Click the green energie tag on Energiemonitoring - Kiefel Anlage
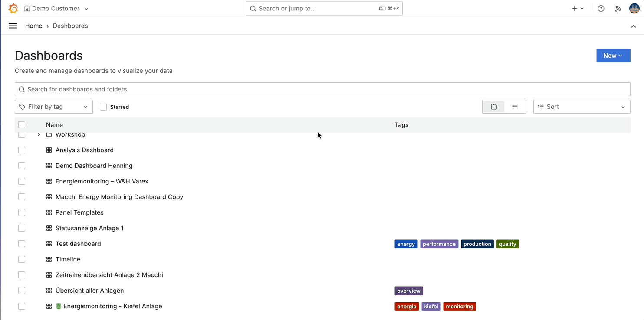This screenshot has height=320, width=644. tap(407, 306)
